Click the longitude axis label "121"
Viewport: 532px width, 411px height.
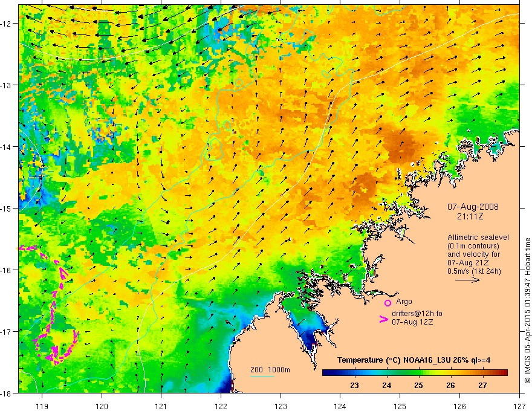click(161, 406)
